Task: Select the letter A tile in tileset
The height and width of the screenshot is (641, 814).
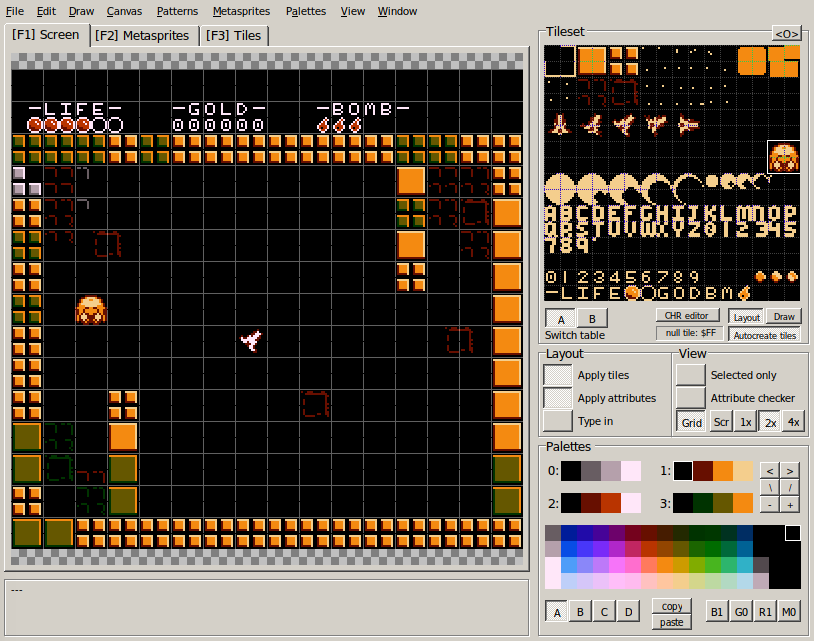Action: coord(552,213)
